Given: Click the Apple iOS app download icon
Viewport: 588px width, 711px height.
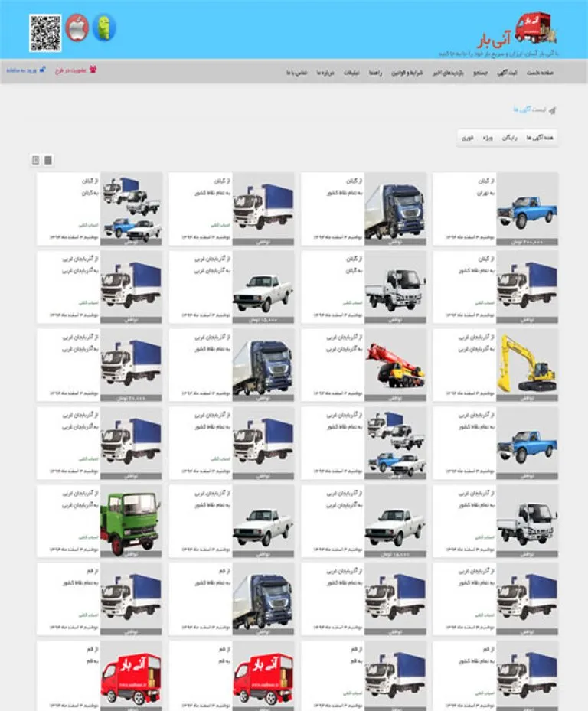Looking at the screenshot, I should (77, 28).
